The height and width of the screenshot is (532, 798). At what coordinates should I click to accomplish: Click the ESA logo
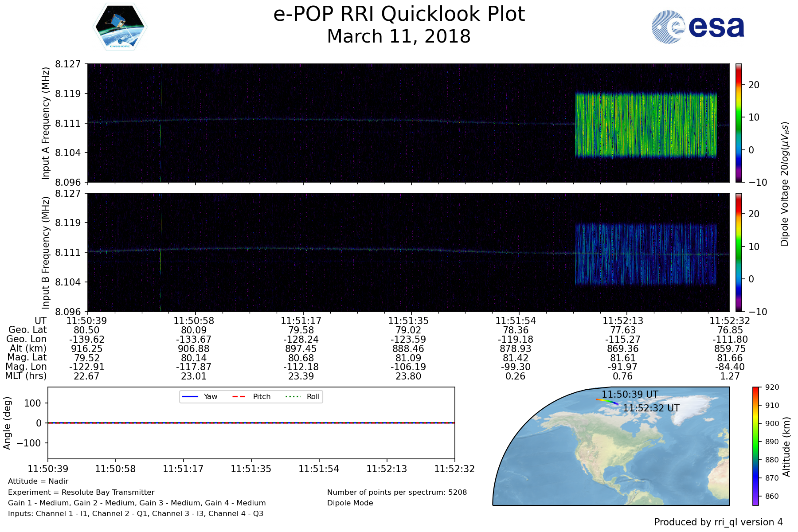[x=698, y=27]
